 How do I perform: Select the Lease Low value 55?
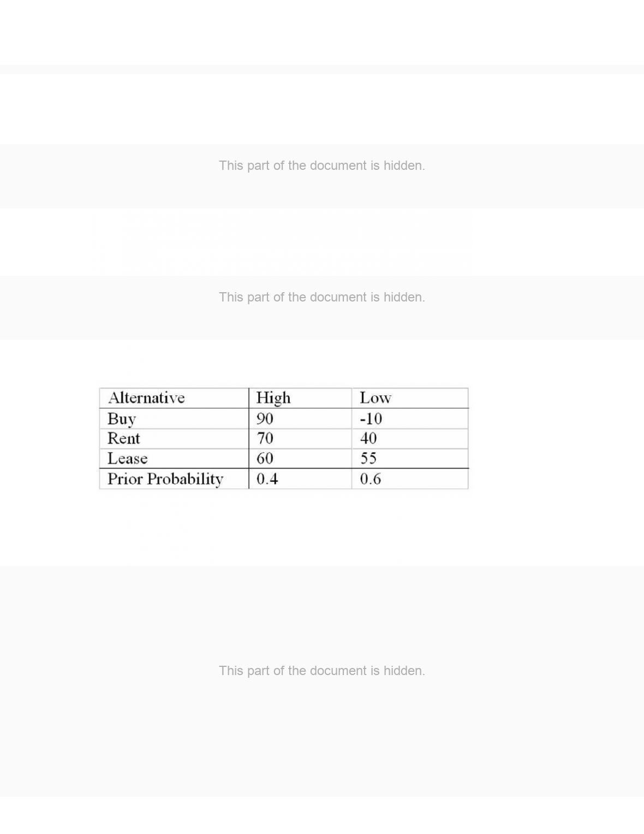click(x=410, y=459)
